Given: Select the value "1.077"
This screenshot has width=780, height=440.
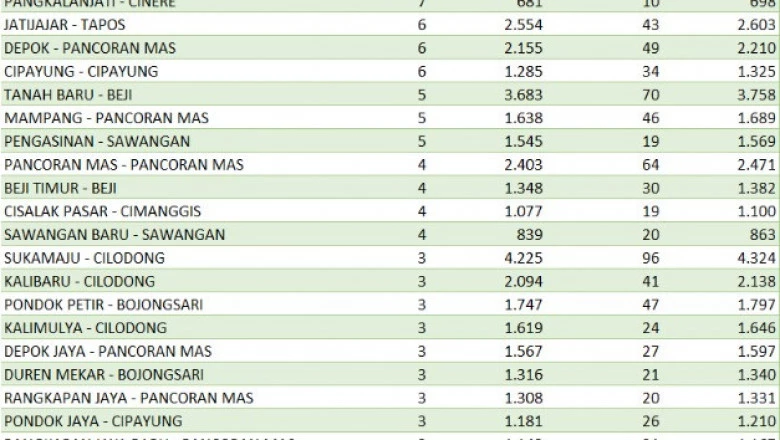Looking at the screenshot, I should click(523, 211).
